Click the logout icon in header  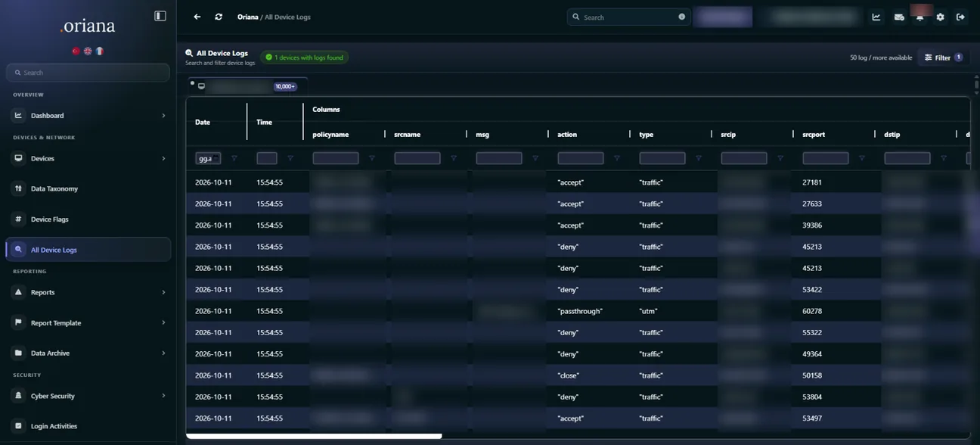(960, 17)
